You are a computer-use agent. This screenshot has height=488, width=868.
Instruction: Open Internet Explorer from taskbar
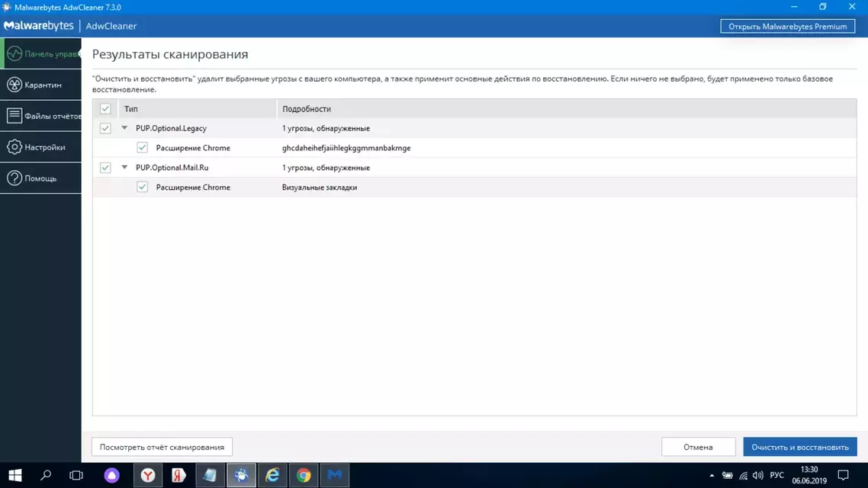point(272,475)
